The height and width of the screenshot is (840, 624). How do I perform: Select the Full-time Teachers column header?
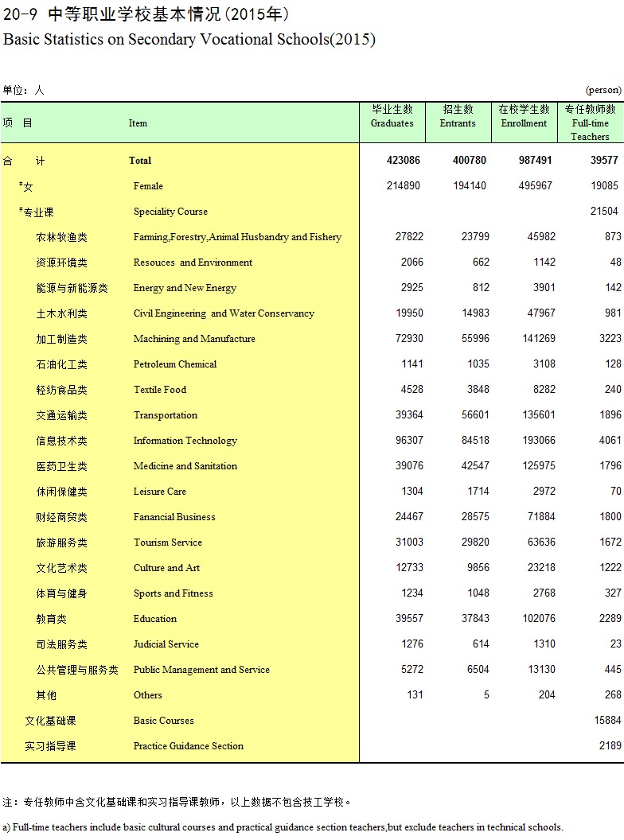coord(591,122)
